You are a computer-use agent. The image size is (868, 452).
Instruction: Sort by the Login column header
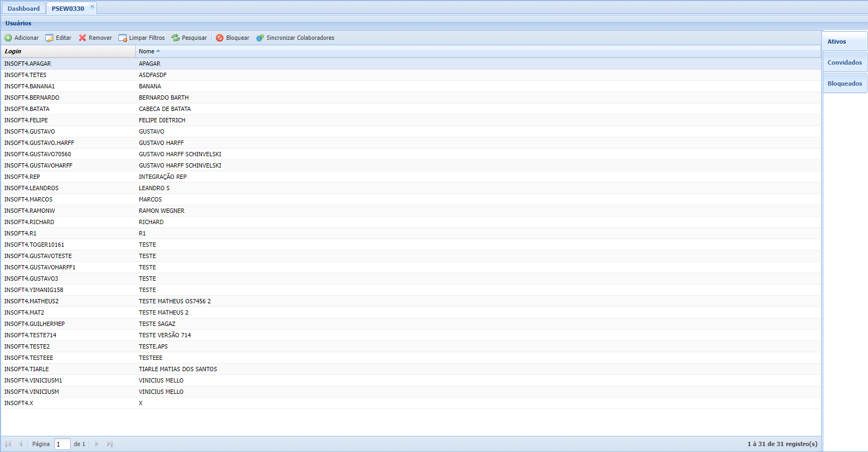pyautogui.click(x=68, y=51)
